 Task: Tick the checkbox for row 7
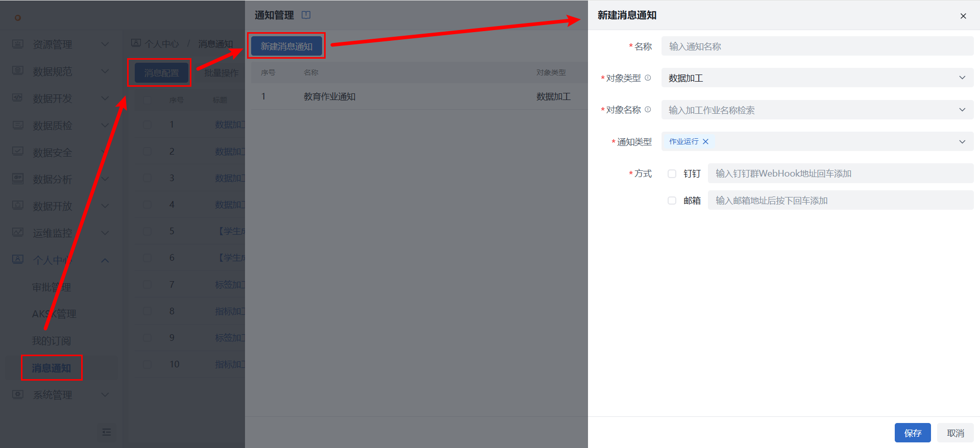[147, 284]
